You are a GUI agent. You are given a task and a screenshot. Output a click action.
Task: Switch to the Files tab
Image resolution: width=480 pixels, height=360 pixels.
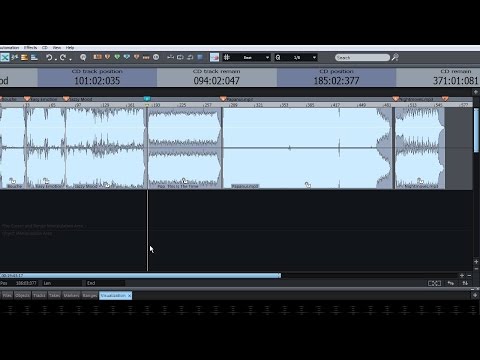7,296
